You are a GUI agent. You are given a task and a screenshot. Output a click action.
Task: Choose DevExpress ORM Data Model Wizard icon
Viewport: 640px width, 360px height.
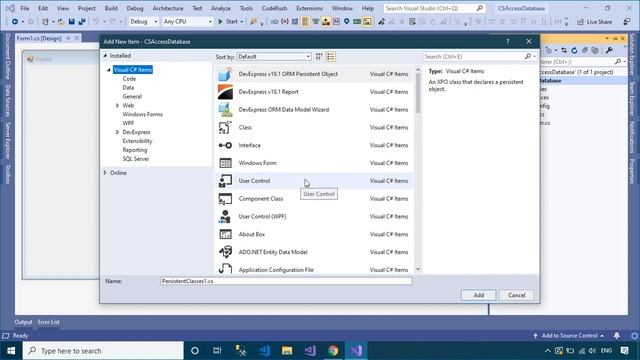point(225,109)
